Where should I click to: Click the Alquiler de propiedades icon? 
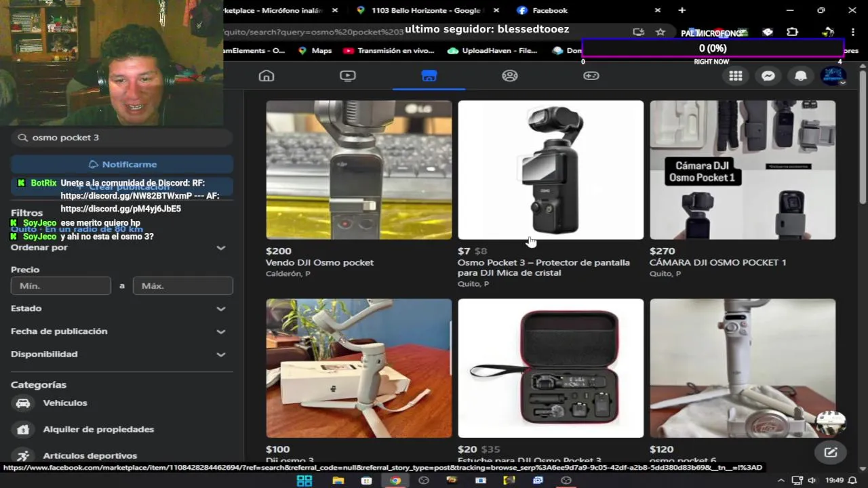[23, 430]
